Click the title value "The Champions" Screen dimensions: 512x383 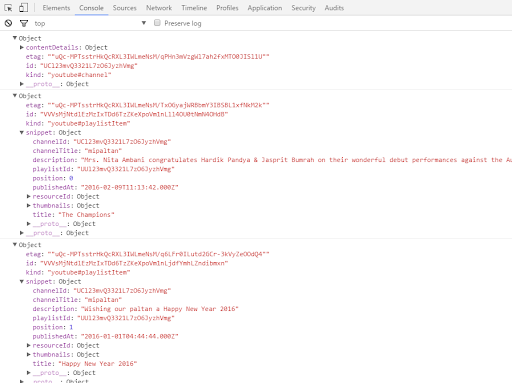click(86, 215)
